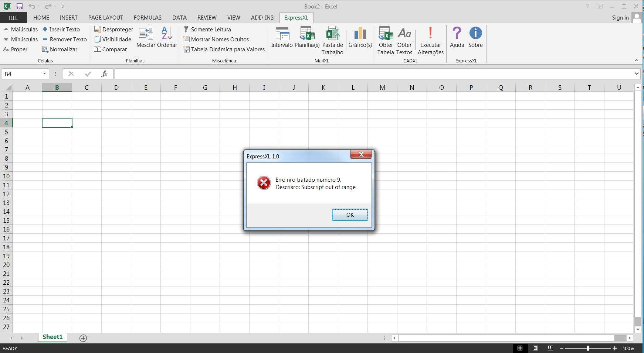Click Sign in link

click(620, 18)
